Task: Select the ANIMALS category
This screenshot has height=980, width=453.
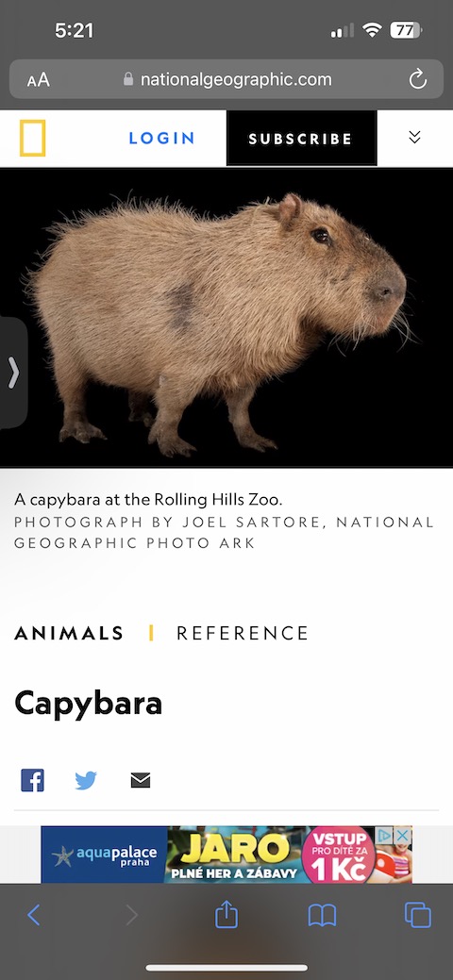Action: pos(69,633)
